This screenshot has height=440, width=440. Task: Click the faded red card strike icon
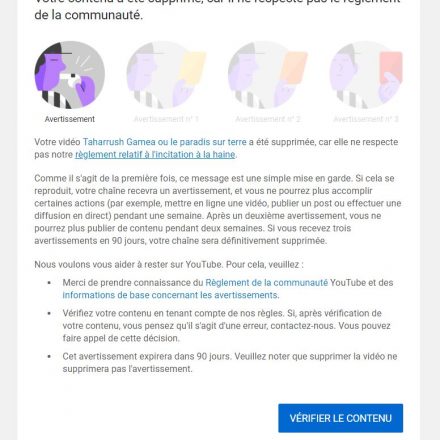(366, 75)
